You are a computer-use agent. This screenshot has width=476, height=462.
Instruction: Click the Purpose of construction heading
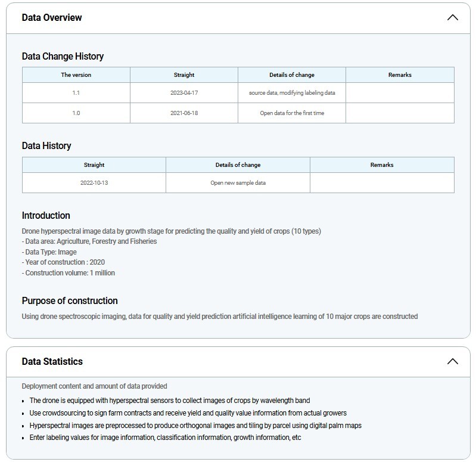click(70, 301)
